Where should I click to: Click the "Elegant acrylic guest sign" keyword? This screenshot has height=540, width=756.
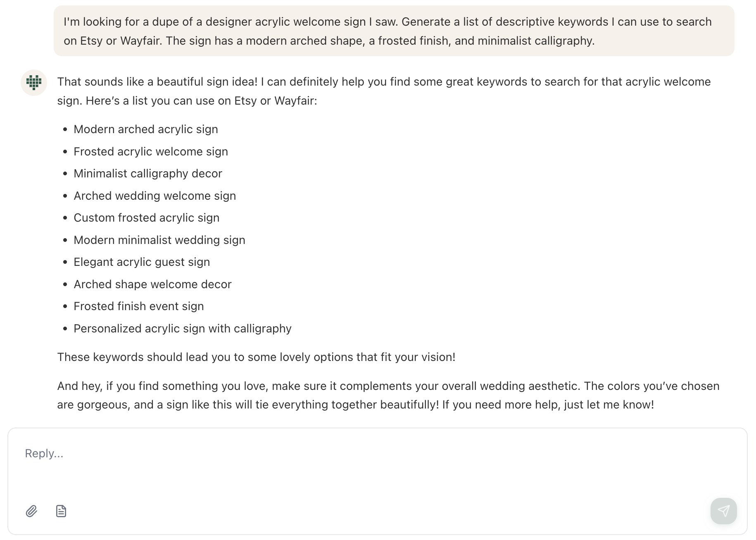(141, 262)
